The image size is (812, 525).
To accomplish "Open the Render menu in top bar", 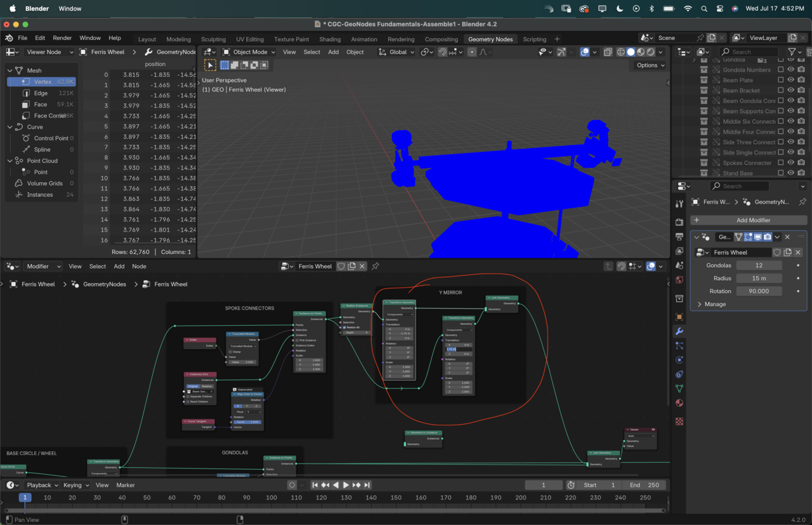I will (x=62, y=38).
